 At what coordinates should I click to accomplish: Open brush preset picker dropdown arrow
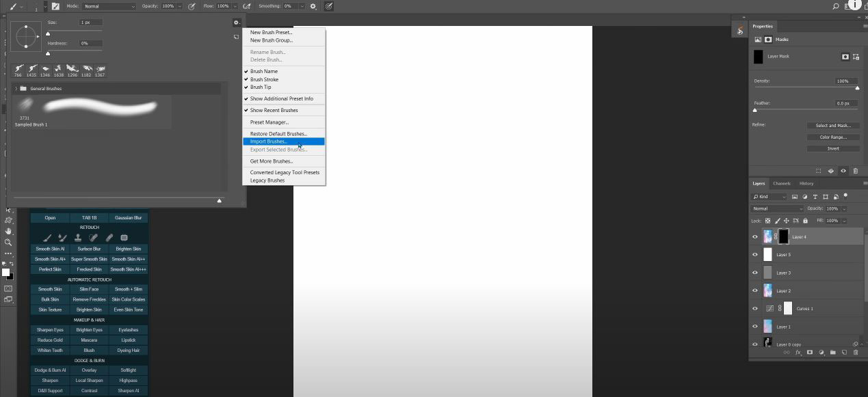(x=45, y=6)
